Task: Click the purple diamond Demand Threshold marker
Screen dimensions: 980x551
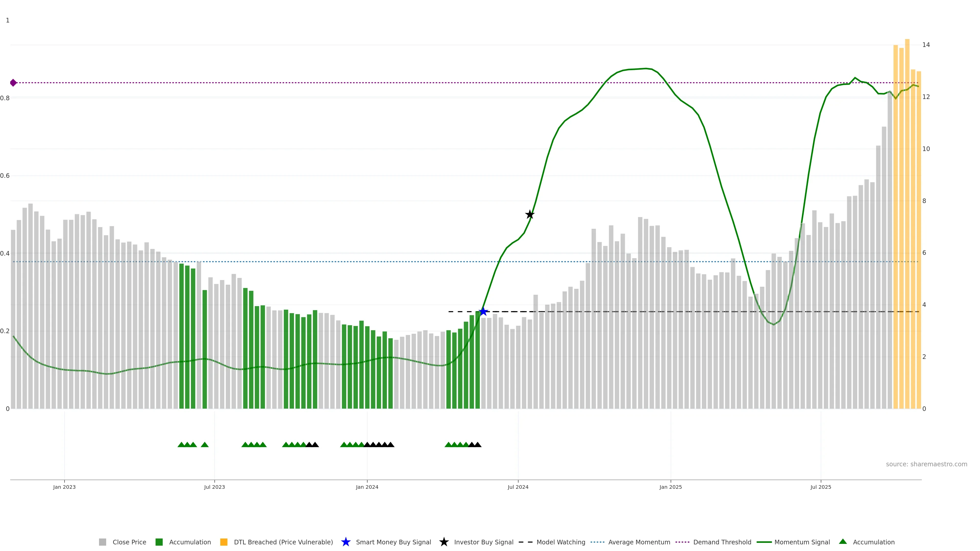Action: tap(13, 82)
